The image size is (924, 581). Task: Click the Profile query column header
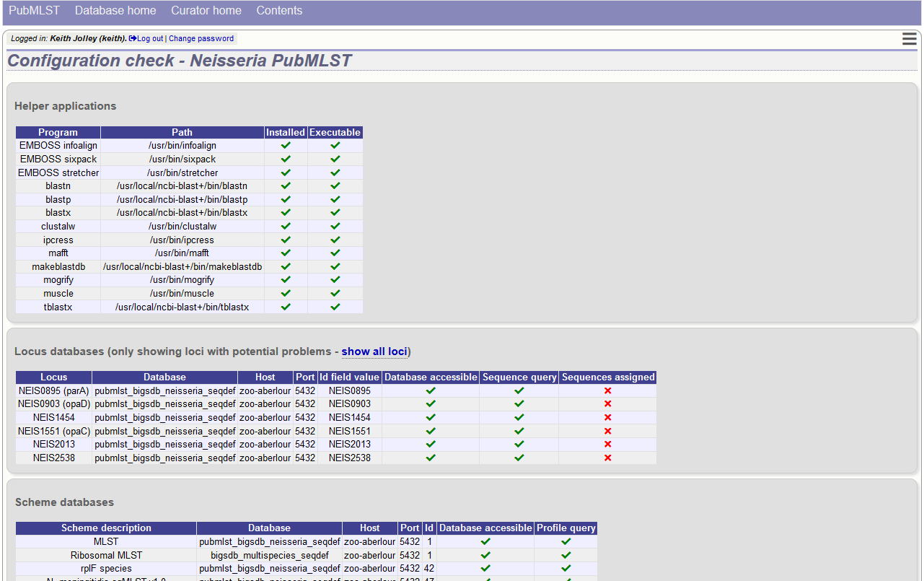tap(566, 528)
